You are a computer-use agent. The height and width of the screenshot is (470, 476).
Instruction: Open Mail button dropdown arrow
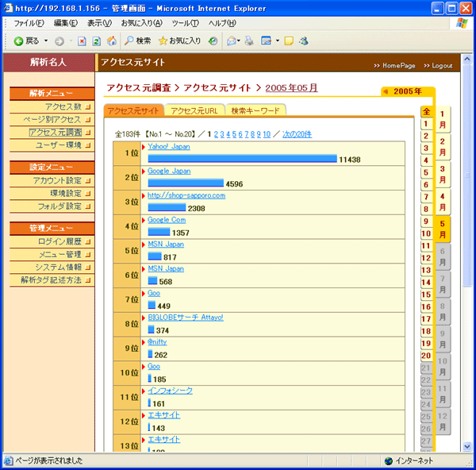239,40
